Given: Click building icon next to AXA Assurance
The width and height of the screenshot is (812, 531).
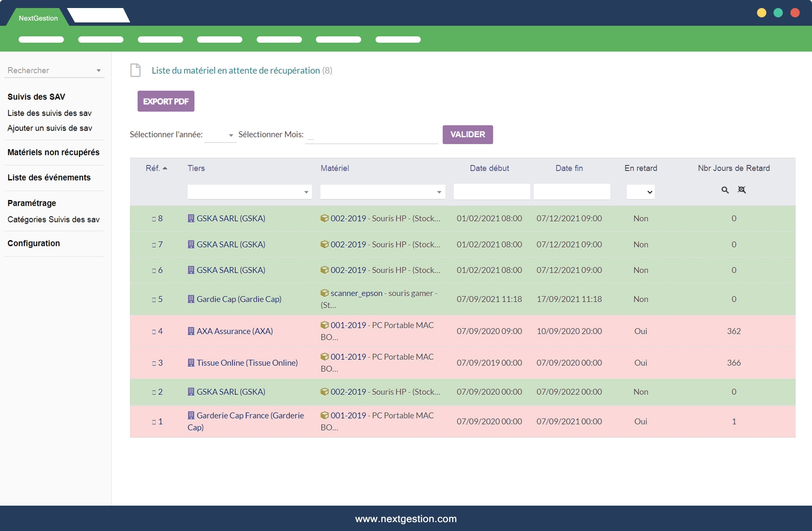Looking at the screenshot, I should pyautogui.click(x=191, y=331).
